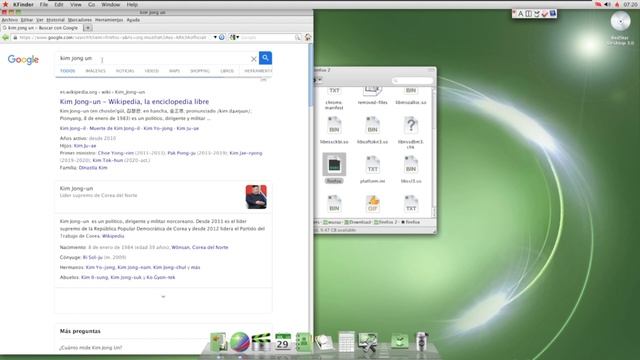
Task: Open the Ri Sol-ju spouse link
Action: pos(93,257)
